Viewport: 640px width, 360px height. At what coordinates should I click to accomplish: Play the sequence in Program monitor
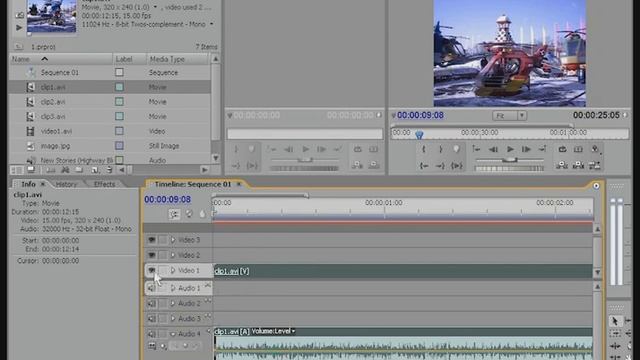click(x=510, y=149)
